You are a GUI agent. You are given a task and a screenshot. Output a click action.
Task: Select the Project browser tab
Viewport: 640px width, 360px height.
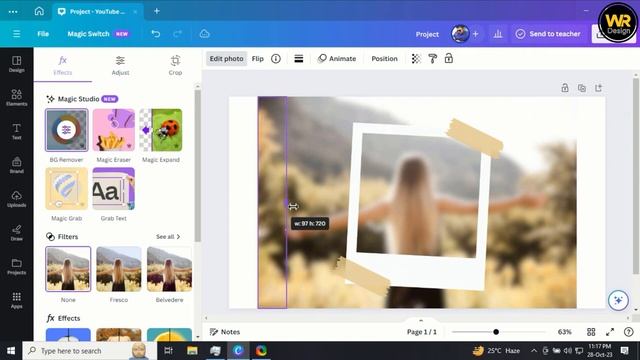coord(97,11)
